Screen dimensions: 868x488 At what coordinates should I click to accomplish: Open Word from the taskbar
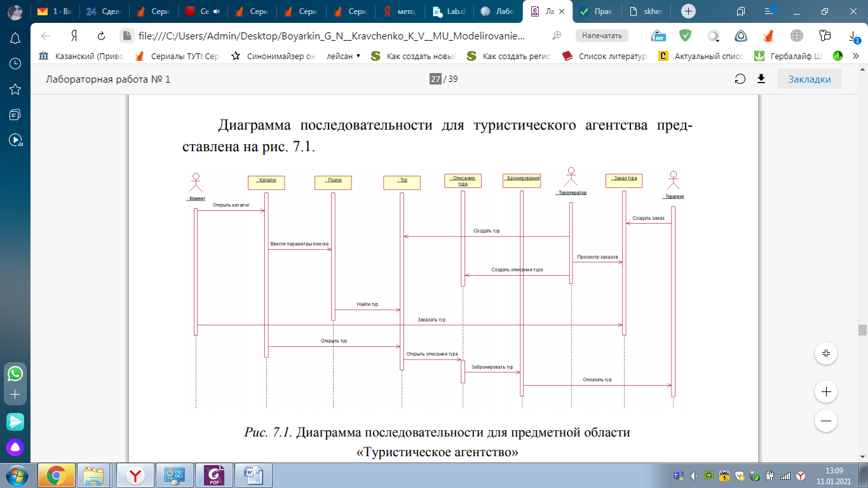coord(254,475)
